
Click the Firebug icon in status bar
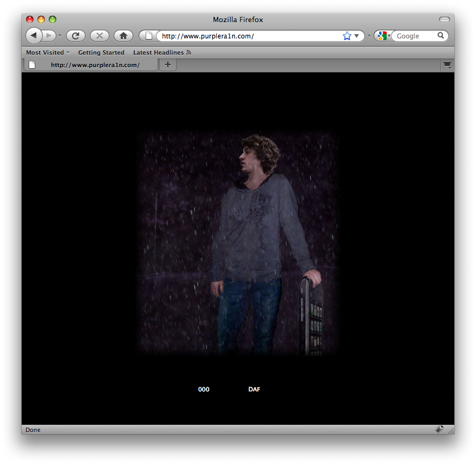coord(439,429)
